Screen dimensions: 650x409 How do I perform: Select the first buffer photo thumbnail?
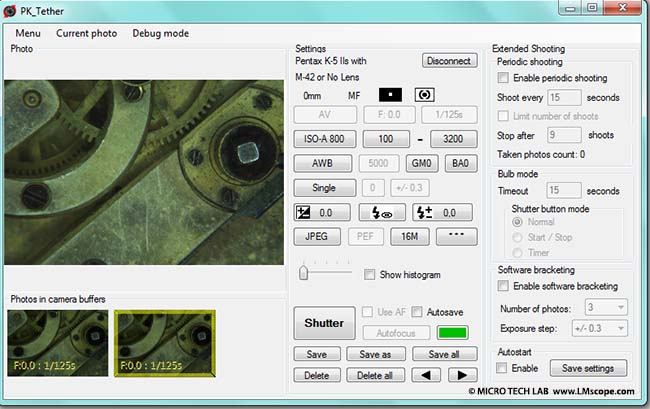click(x=58, y=343)
